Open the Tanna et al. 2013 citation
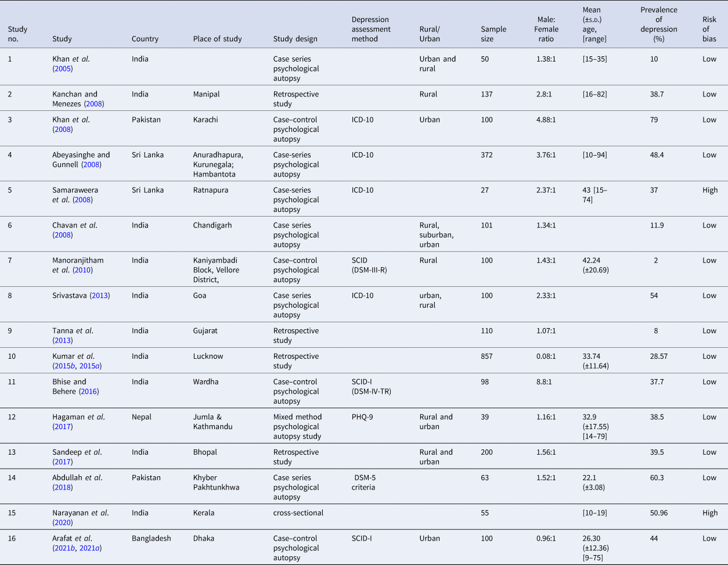Screen dimensions: 728x565 tap(63, 340)
